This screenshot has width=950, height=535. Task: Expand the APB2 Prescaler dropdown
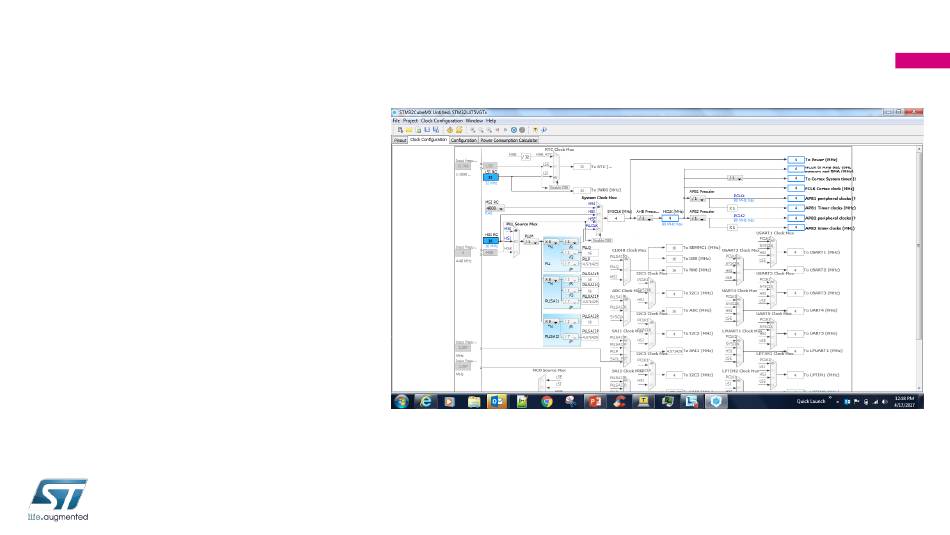coord(697,218)
